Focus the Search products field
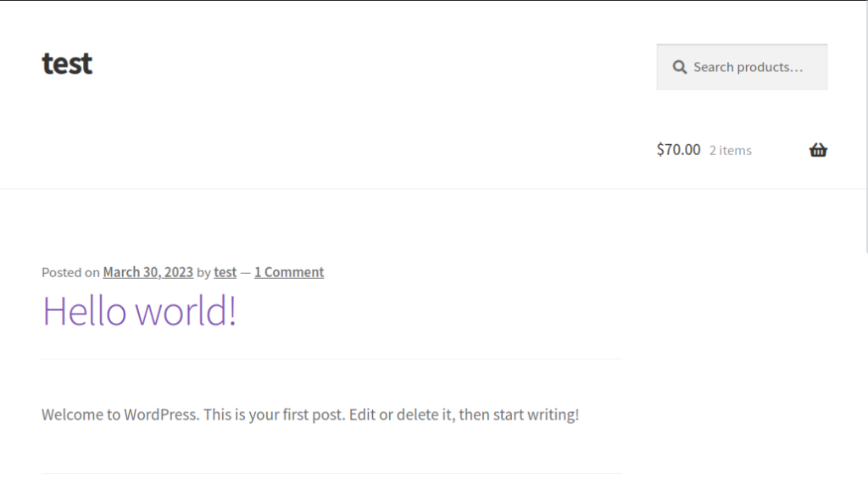 click(742, 67)
